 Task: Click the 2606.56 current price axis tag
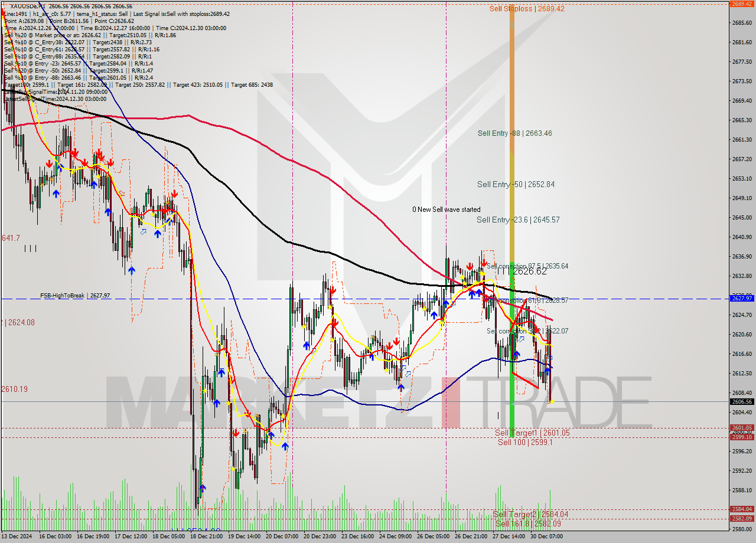(741, 402)
